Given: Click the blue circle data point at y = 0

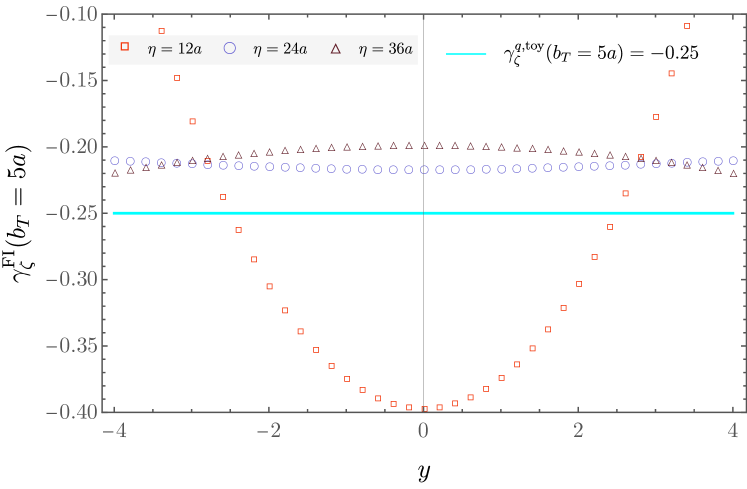Looking at the screenshot, I should click(424, 170).
